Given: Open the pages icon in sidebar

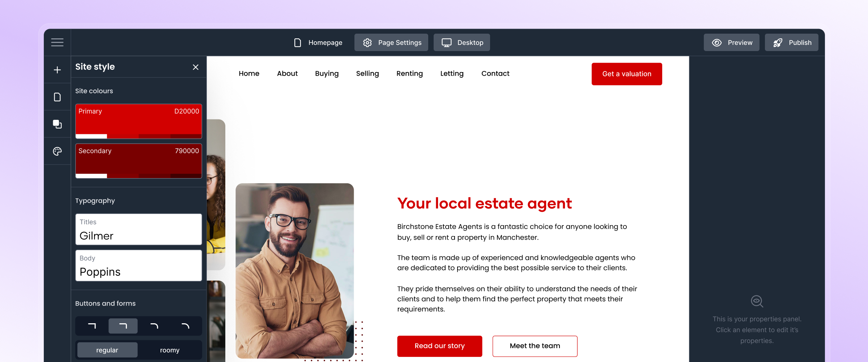Looking at the screenshot, I should (57, 97).
